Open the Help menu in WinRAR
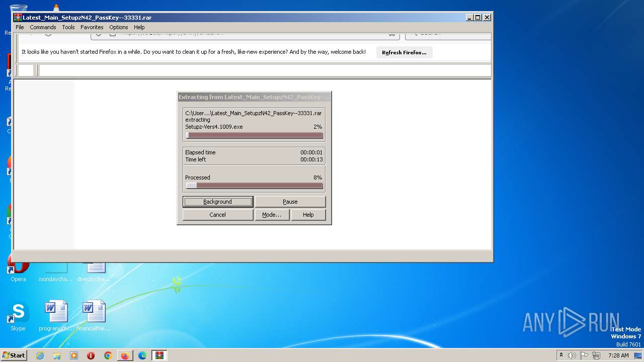This screenshot has height=362, width=644. coord(139,27)
